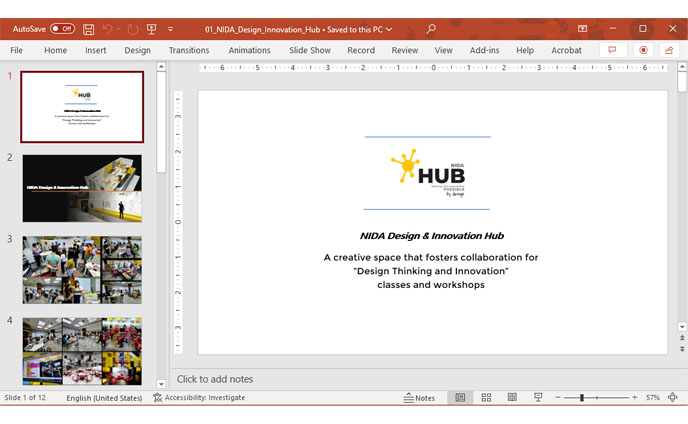This screenshot has width=688, height=424.
Task: Toggle the Notes button in status bar
Action: (x=419, y=398)
